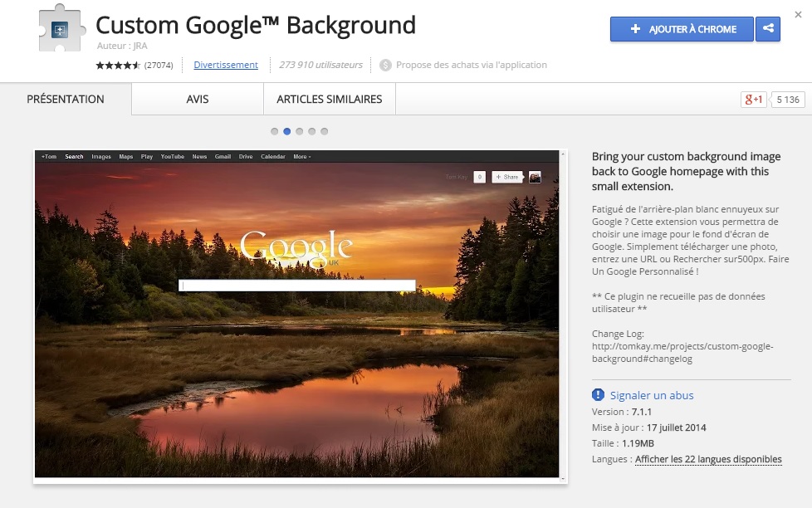Click the review count (27074)
Viewport: 812px width, 508px height.
click(159, 66)
